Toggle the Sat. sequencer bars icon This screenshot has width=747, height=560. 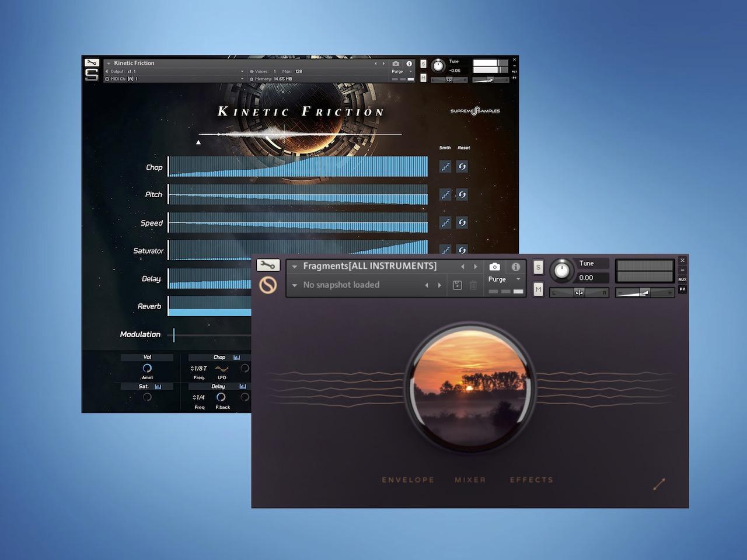click(158, 387)
